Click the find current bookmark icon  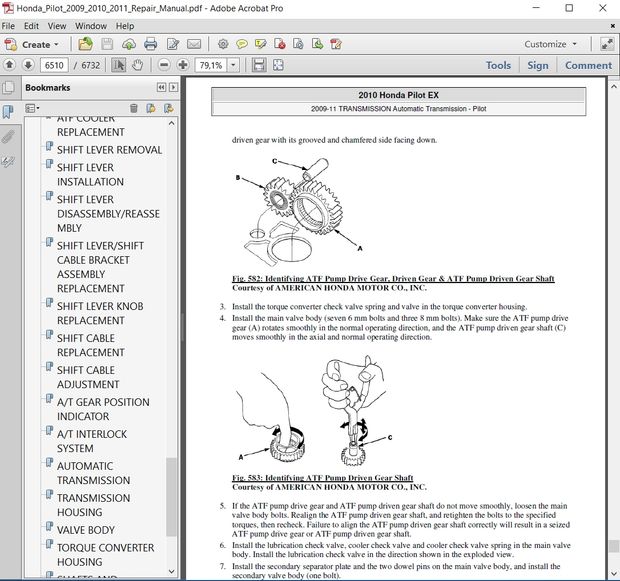point(169,108)
